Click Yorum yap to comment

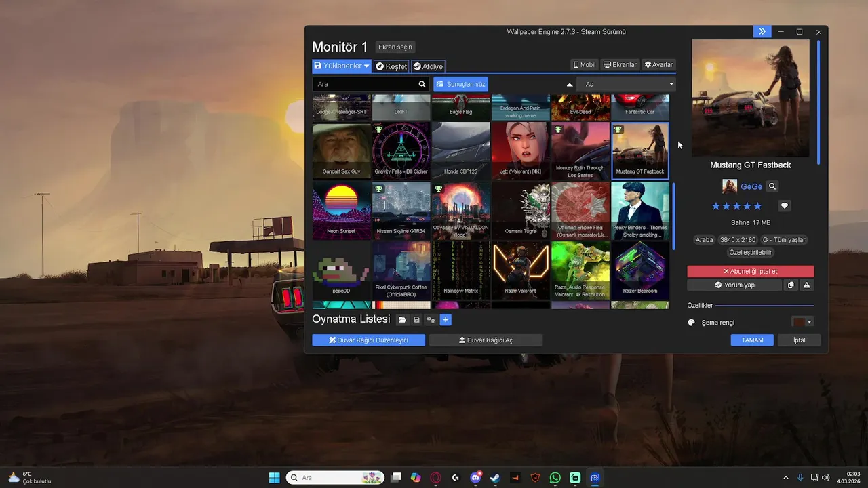pos(734,285)
